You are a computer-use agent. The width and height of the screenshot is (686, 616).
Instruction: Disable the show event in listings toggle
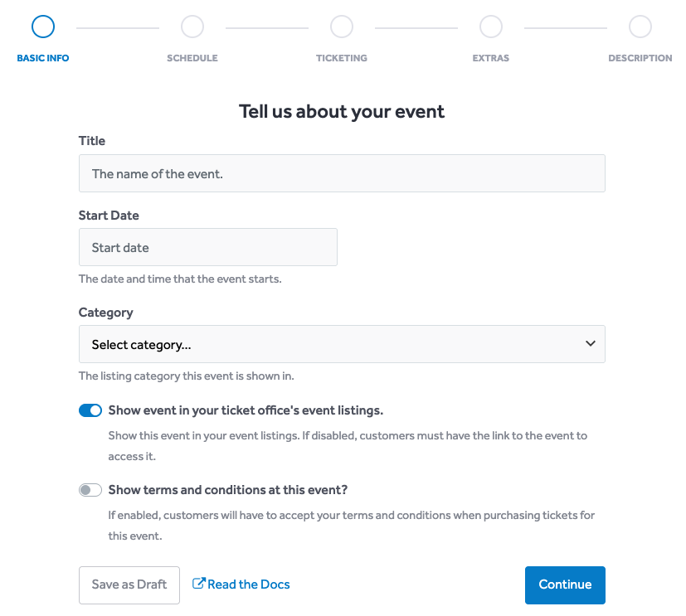(90, 410)
